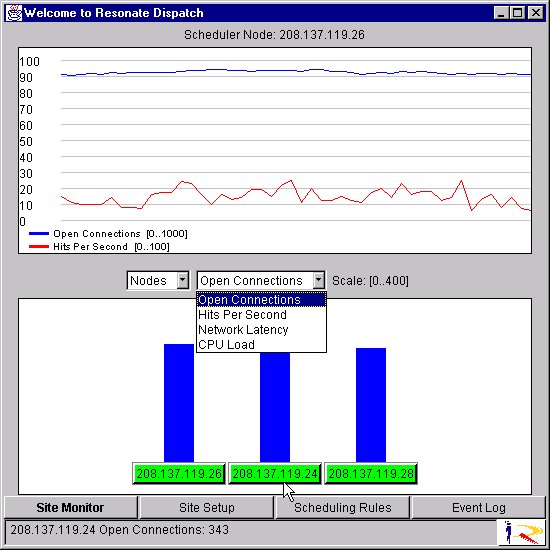Close the Resonate Dispatch window
550x550 pixels.
(536, 13)
